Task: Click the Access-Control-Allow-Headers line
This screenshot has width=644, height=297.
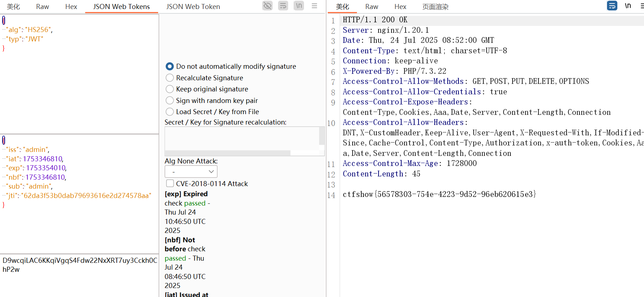Action: pos(405,122)
